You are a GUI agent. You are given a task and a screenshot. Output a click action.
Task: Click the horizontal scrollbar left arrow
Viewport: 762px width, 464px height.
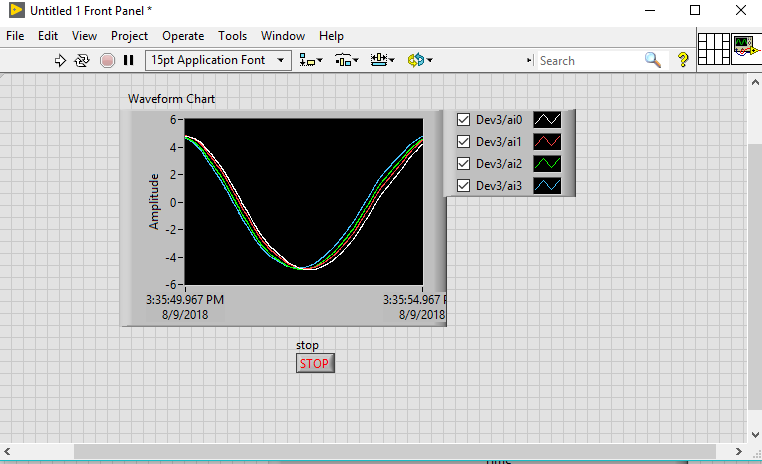(7, 451)
